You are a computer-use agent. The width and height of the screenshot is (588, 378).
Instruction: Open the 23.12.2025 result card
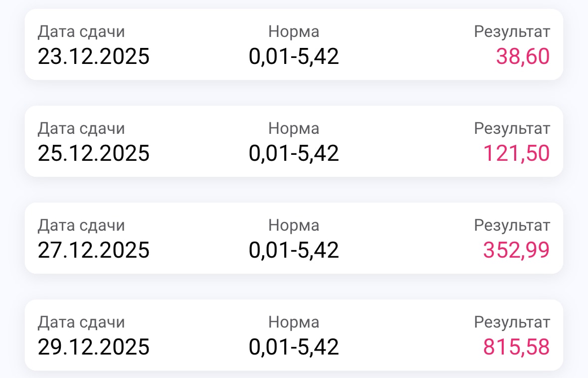point(294,44)
